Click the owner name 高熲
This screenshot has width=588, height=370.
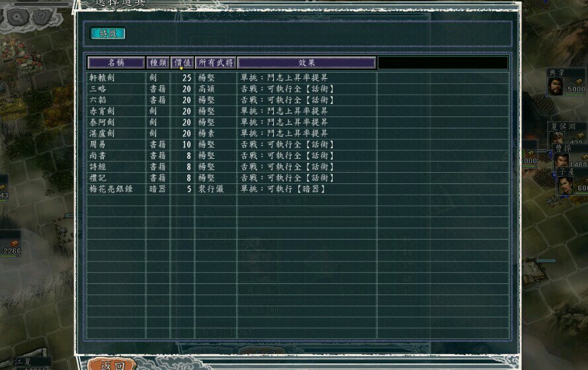206,89
